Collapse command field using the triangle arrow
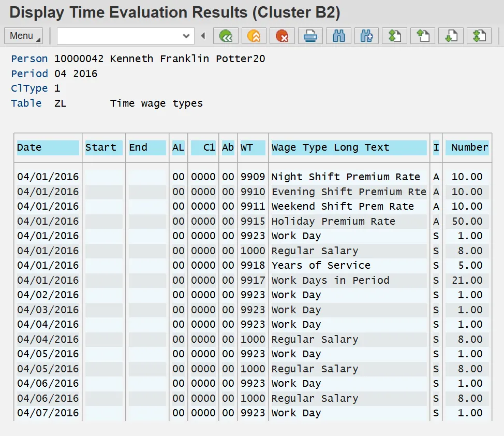This screenshot has width=504, height=436. (x=203, y=36)
